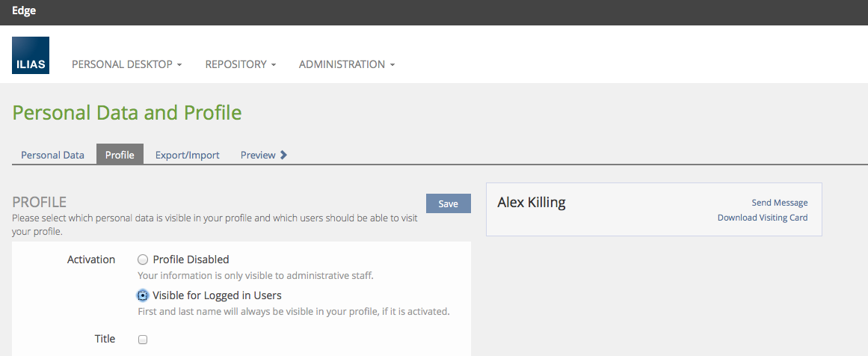The height and width of the screenshot is (356, 868).
Task: Tick the Title checkbox
Action: 143,340
